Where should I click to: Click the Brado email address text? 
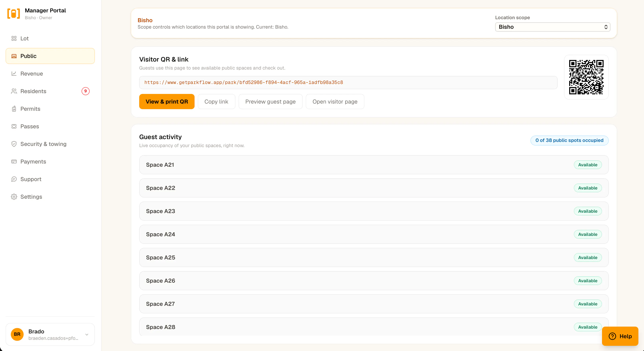[x=53, y=338]
